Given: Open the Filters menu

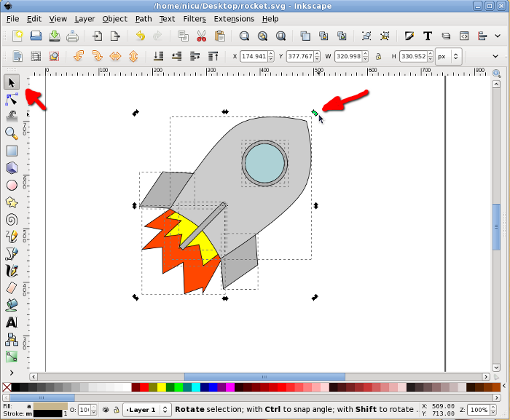Looking at the screenshot, I should [195, 19].
